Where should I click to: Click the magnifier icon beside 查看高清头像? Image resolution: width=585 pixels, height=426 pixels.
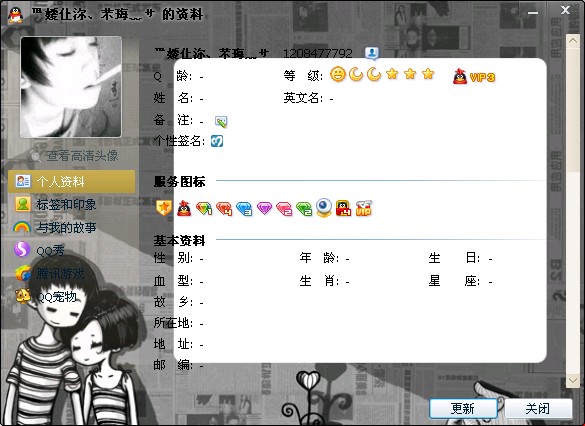pyautogui.click(x=35, y=156)
